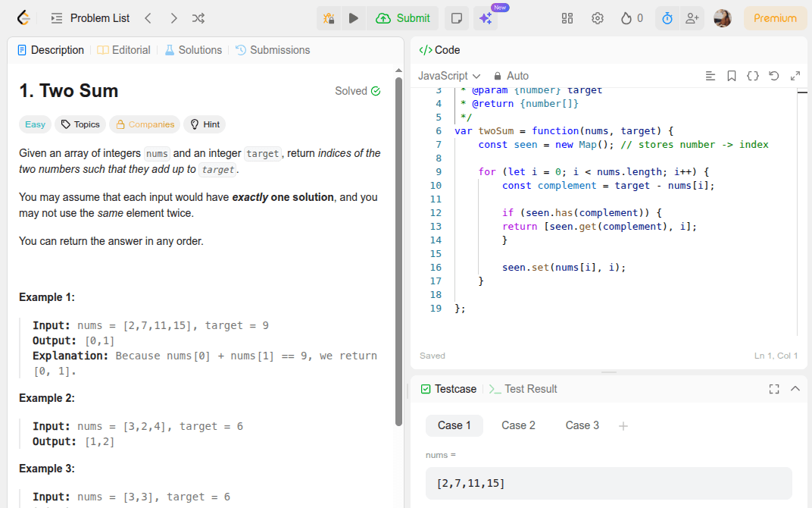This screenshot has width=812, height=508.
Task: Open settings gear icon
Action: pyautogui.click(x=598, y=18)
